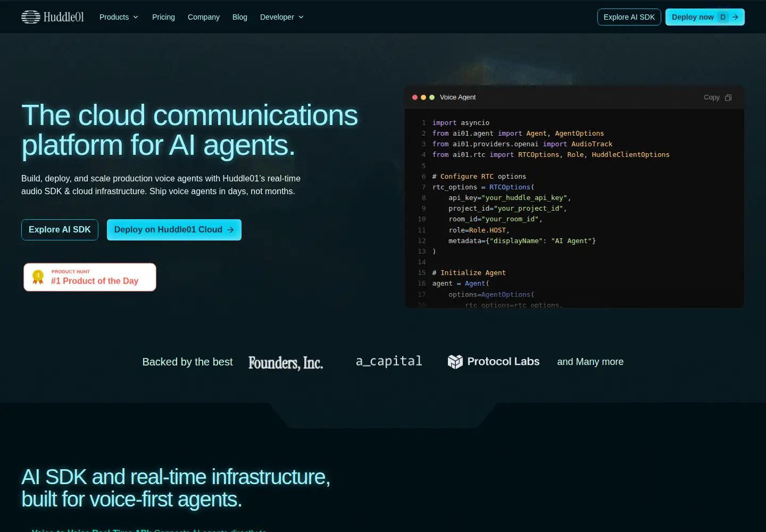Click the Copy label above the code
The height and width of the screenshot is (532, 766).
click(x=711, y=97)
